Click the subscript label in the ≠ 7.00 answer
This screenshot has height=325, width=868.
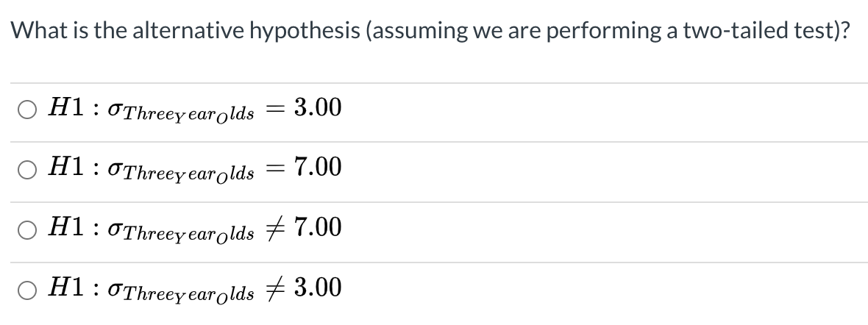[190, 235]
